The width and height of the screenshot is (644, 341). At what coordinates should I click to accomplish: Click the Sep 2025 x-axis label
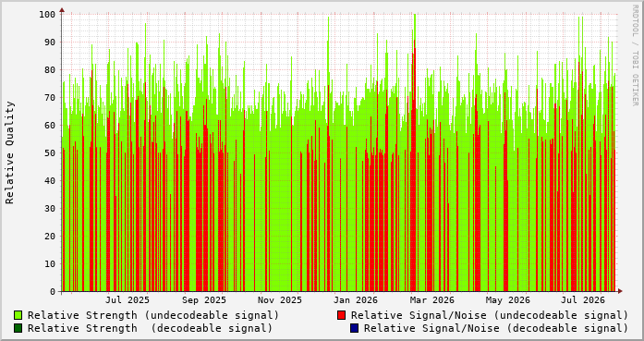(x=203, y=300)
